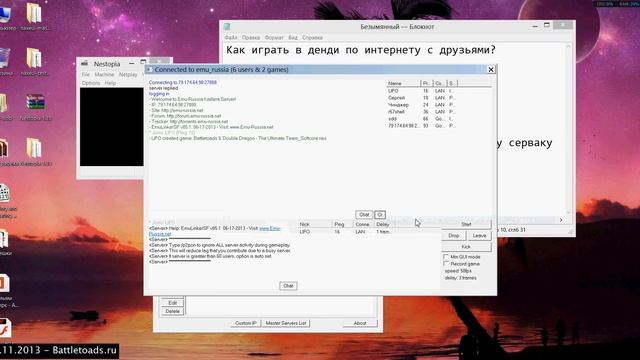Close the Connected to emu_russia window

click(x=491, y=70)
